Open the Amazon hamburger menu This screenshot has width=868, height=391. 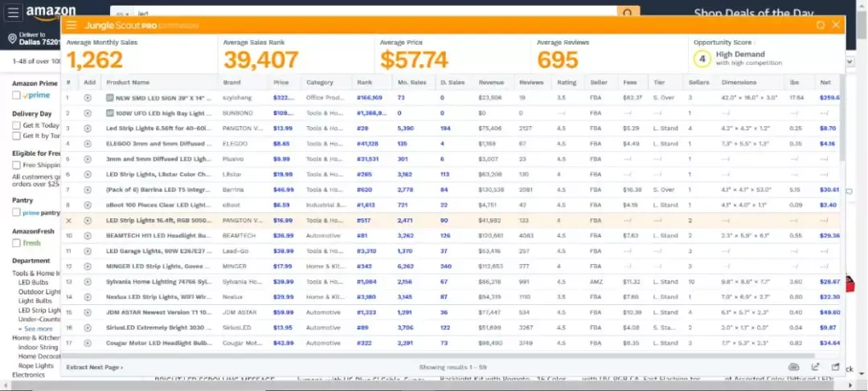coord(14,13)
